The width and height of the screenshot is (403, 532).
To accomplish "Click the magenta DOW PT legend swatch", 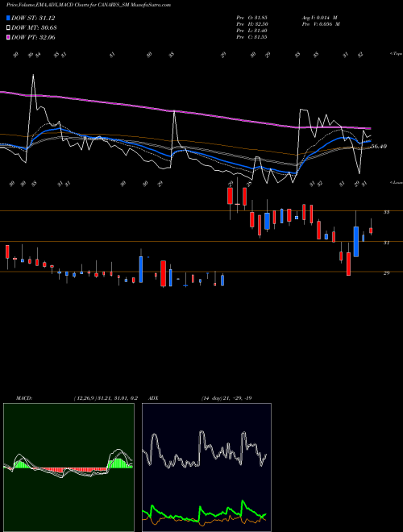I will click(x=9, y=37).
